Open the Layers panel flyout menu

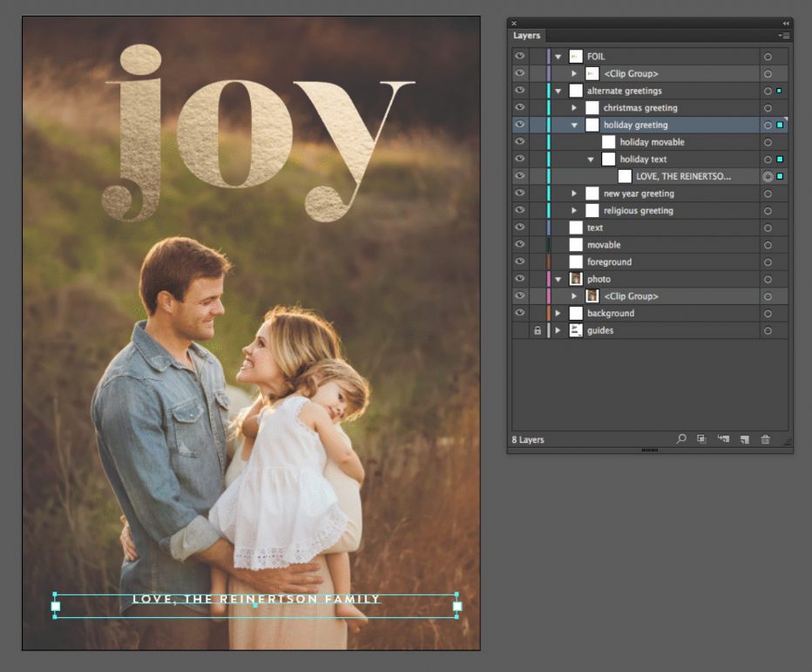[784, 36]
